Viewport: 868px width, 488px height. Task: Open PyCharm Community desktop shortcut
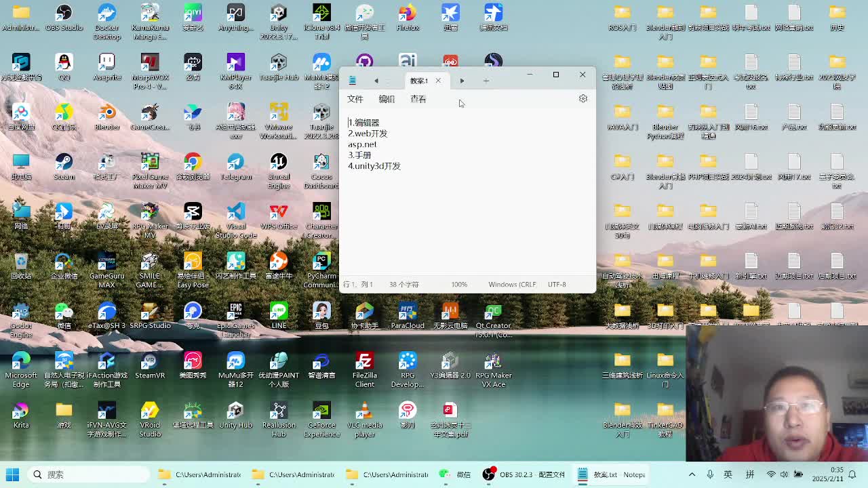(321, 270)
